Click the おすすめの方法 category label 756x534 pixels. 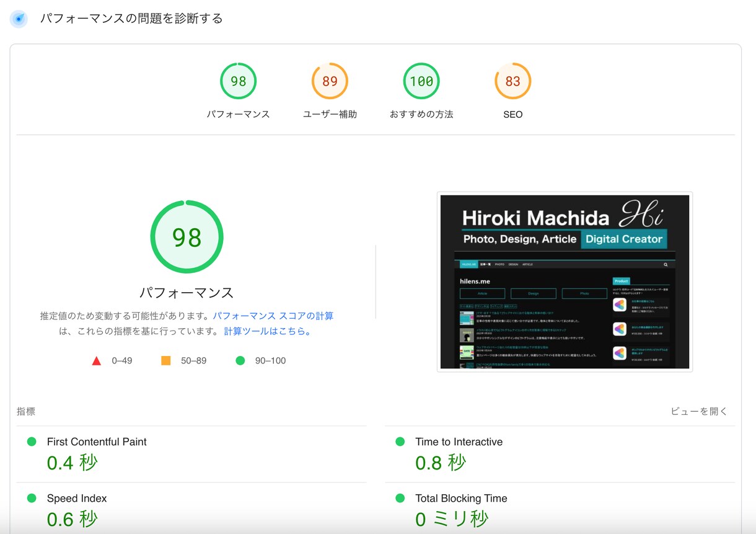[421, 114]
